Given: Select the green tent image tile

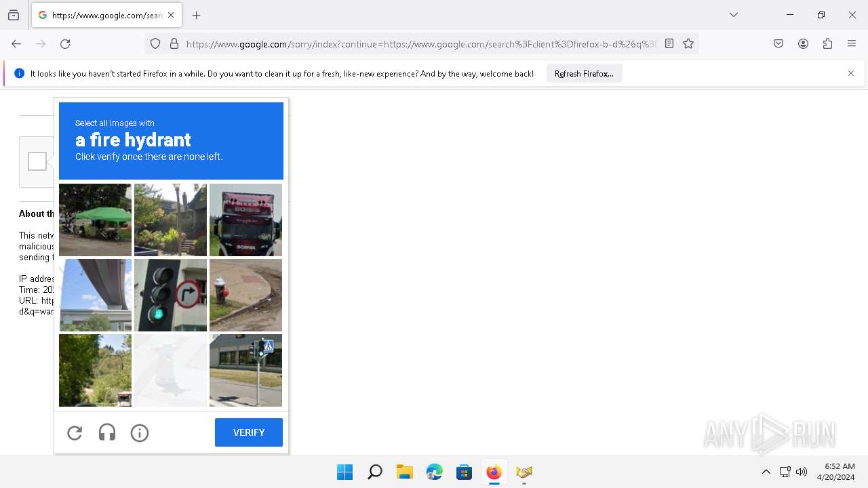Looking at the screenshot, I should [x=95, y=220].
